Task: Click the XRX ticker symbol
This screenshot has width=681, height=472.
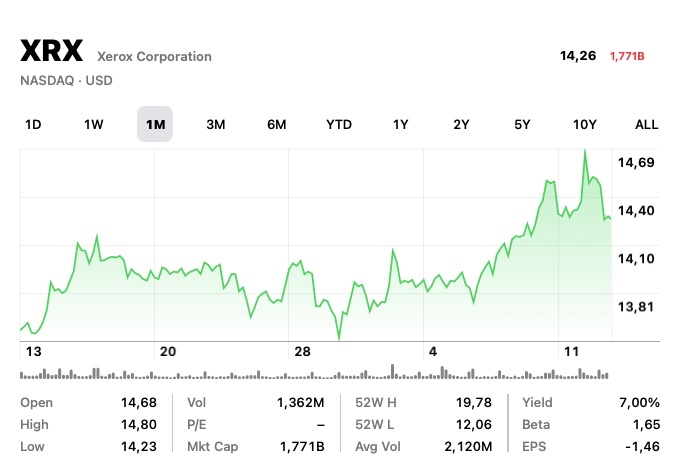Action: click(x=52, y=51)
